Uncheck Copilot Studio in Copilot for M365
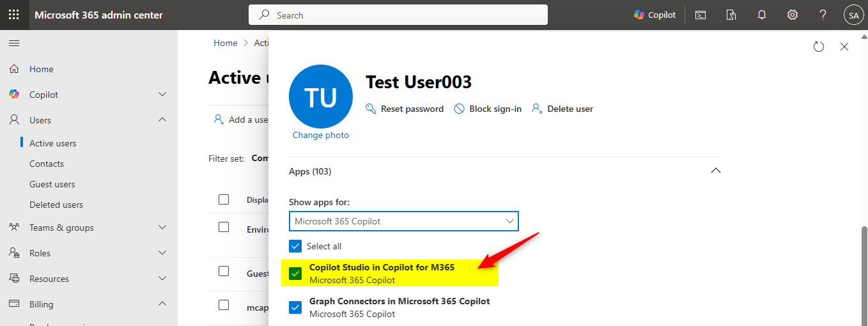Image resolution: width=868 pixels, height=326 pixels. (295, 274)
